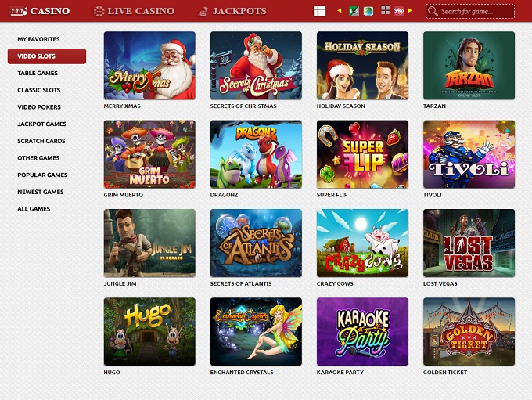
Task: Click the Search for game field
Action: pos(475,12)
